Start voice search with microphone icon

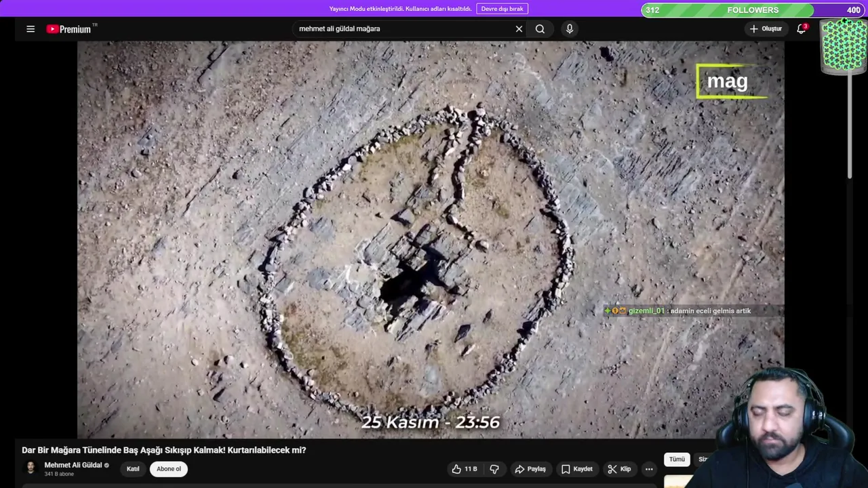570,28
